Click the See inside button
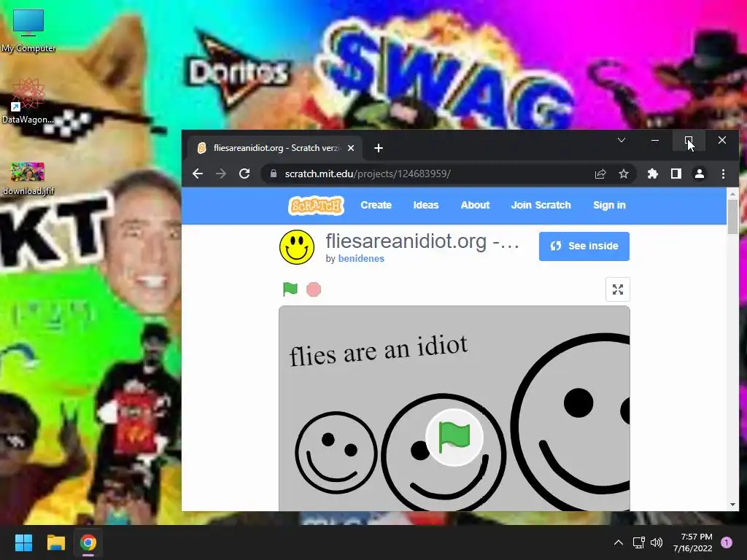This screenshot has height=560, width=747. (584, 246)
